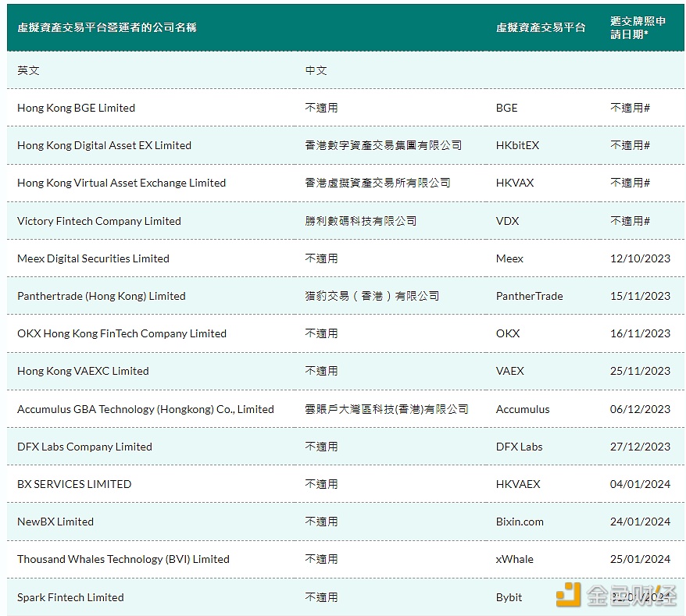This screenshot has width=686, height=616.
Task: Click Accumulus GBA Technology (Hongkong) Co., Limited
Action: pyautogui.click(x=145, y=410)
